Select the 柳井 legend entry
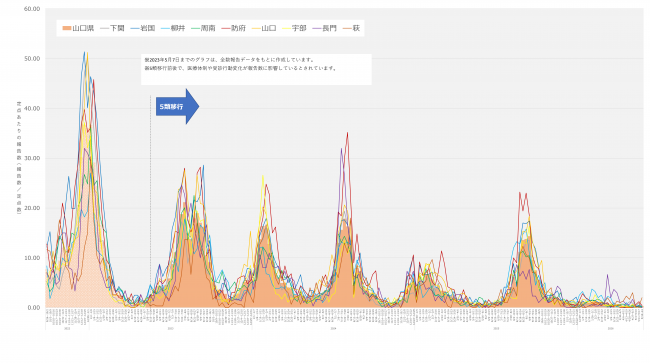 [x=173, y=28]
